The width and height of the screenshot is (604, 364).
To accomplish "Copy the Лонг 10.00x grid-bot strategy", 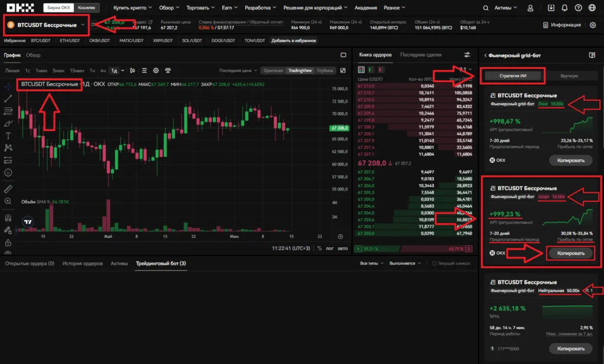I will click(570, 160).
